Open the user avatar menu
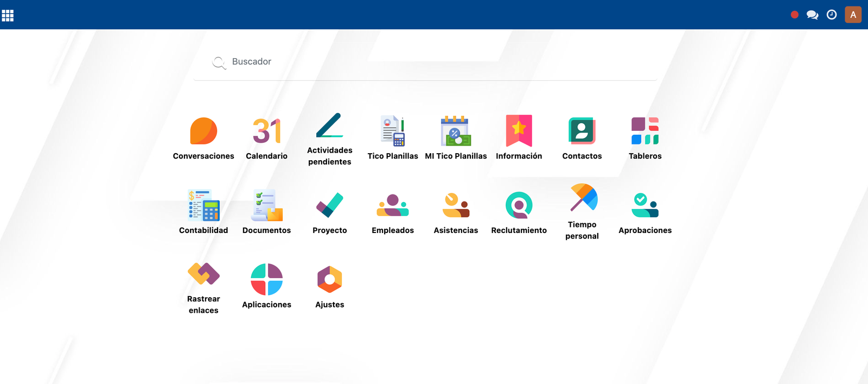 tap(853, 15)
